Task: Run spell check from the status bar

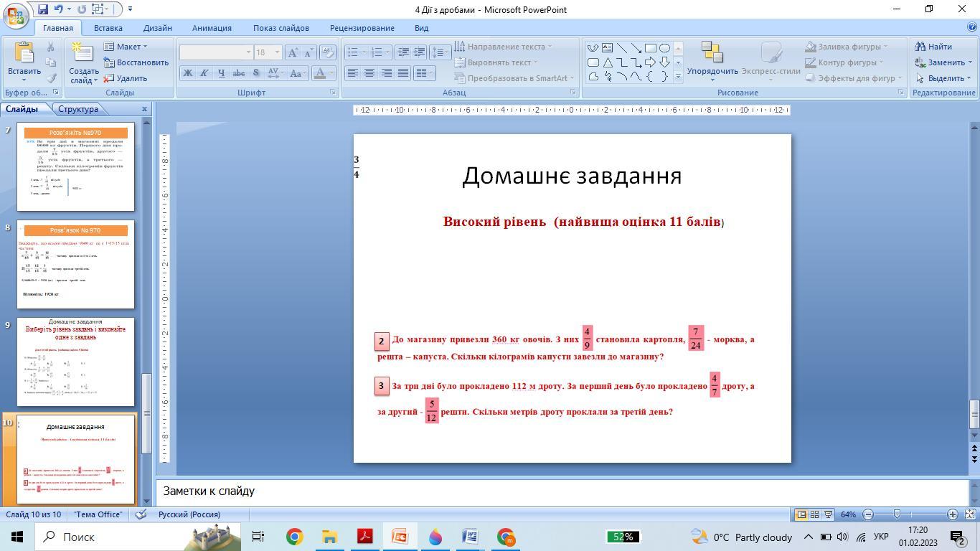Action: pos(141,514)
